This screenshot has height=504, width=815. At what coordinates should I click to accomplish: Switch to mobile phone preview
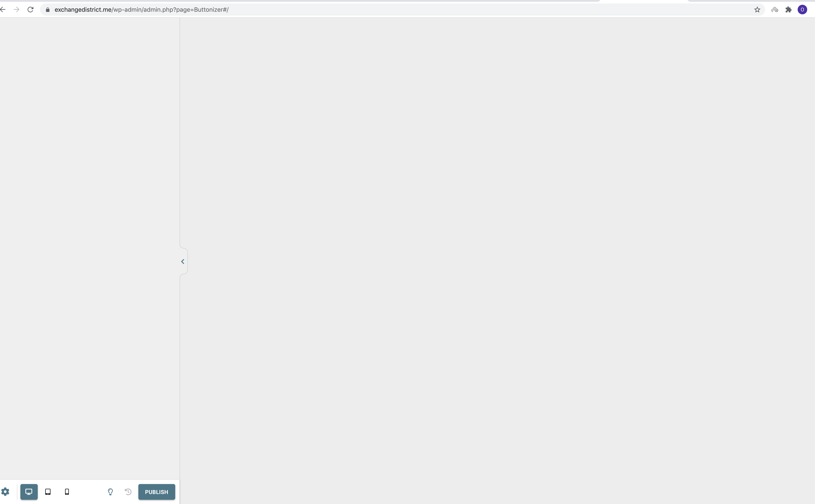coord(67,492)
